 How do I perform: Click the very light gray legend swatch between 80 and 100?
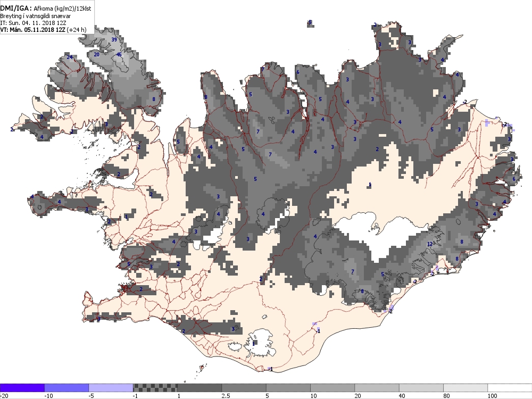point(465,388)
